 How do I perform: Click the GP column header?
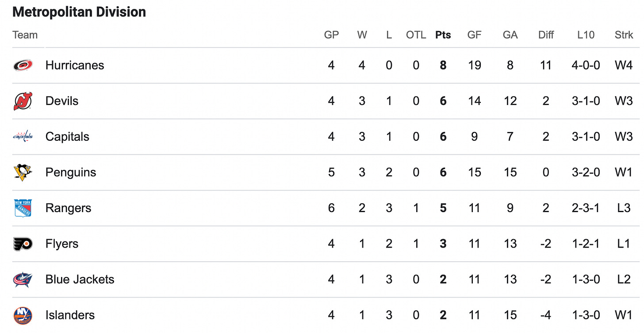[x=331, y=35]
